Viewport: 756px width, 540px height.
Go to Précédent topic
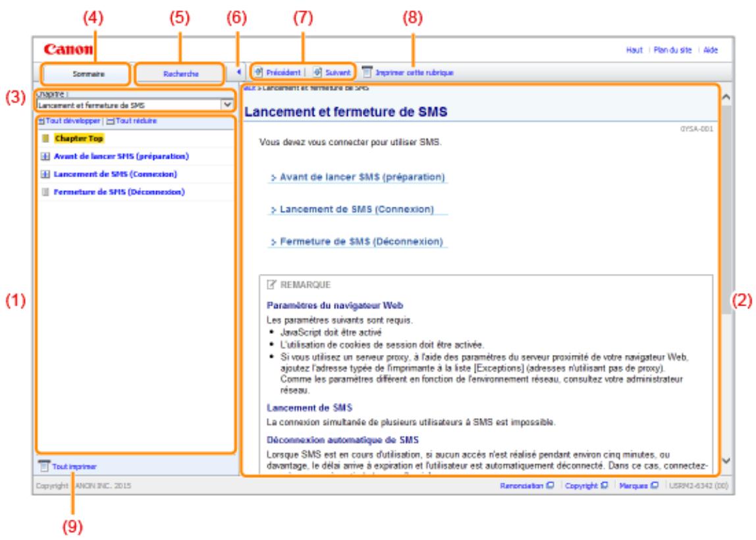[283, 73]
